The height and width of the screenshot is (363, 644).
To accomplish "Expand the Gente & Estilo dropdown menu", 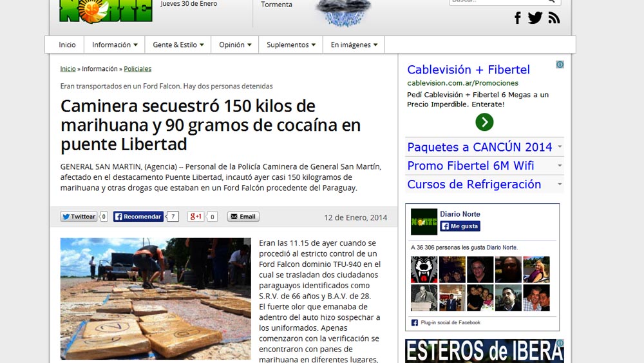I will (x=178, y=44).
